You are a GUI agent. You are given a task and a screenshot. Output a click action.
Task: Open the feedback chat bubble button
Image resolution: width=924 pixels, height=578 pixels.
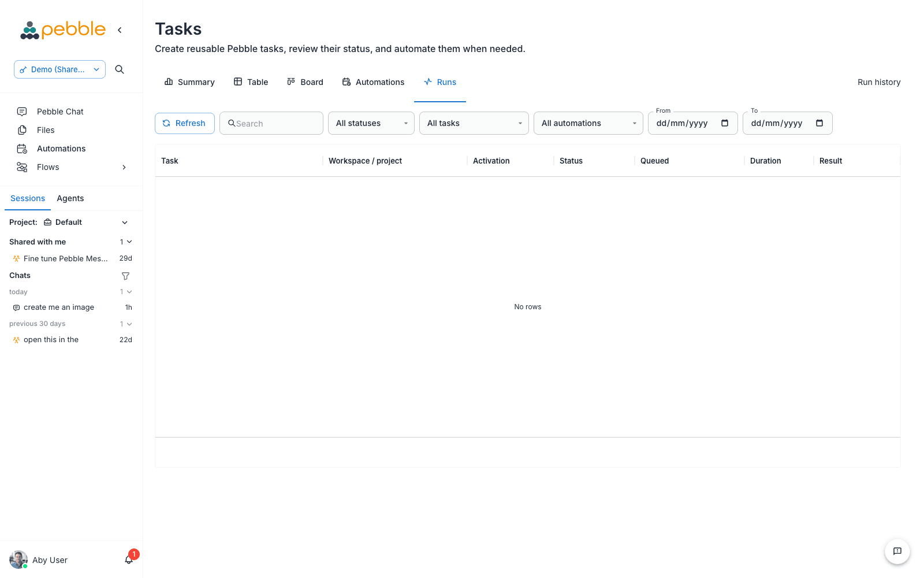coord(897,551)
